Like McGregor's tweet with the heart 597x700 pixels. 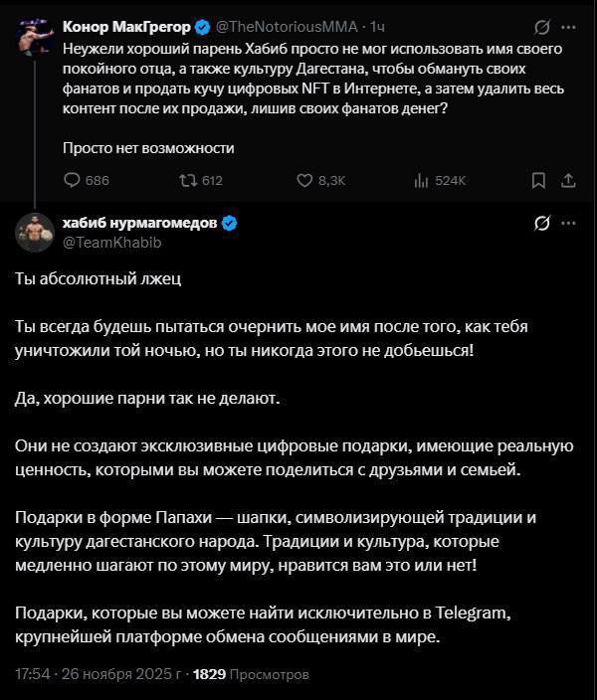click(320, 180)
